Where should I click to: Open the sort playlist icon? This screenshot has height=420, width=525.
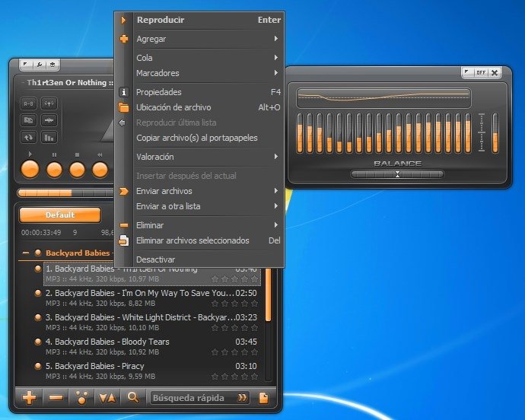tap(107, 398)
